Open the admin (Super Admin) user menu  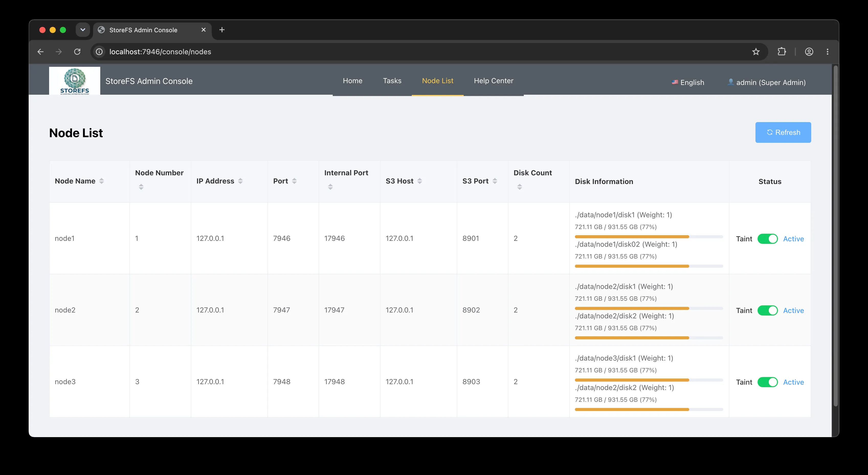click(x=766, y=82)
